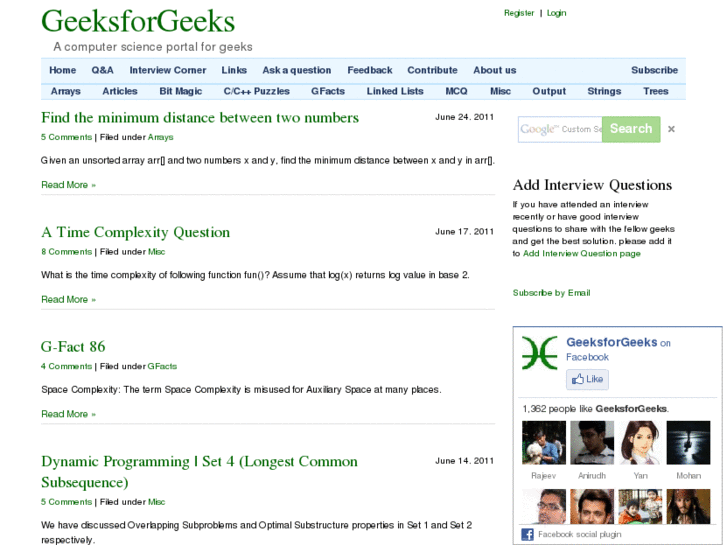Click the GeeksforGeeks site title
727x545 pixels.
coord(138,21)
